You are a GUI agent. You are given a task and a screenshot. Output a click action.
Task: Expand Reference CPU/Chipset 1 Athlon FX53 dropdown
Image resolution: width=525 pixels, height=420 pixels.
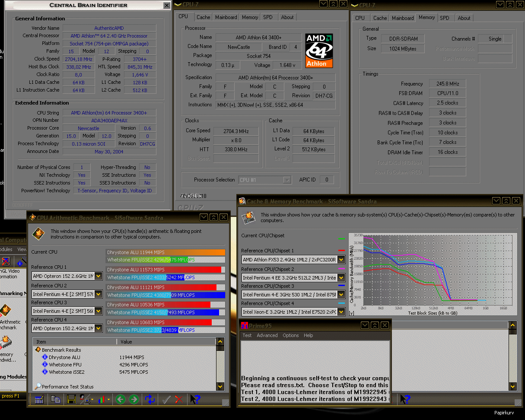point(341,260)
